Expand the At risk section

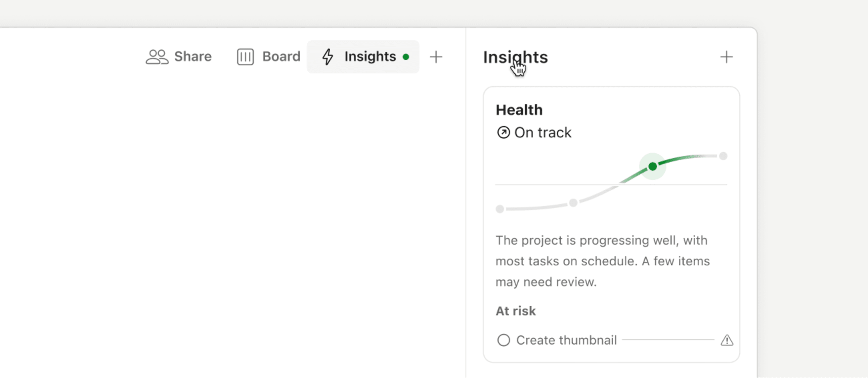[x=515, y=311]
